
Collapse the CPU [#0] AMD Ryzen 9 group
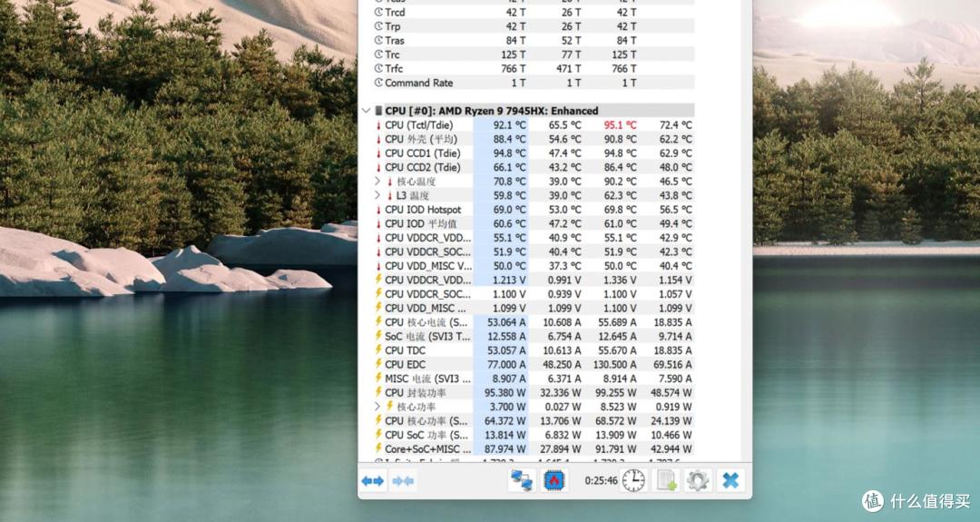click(x=366, y=111)
